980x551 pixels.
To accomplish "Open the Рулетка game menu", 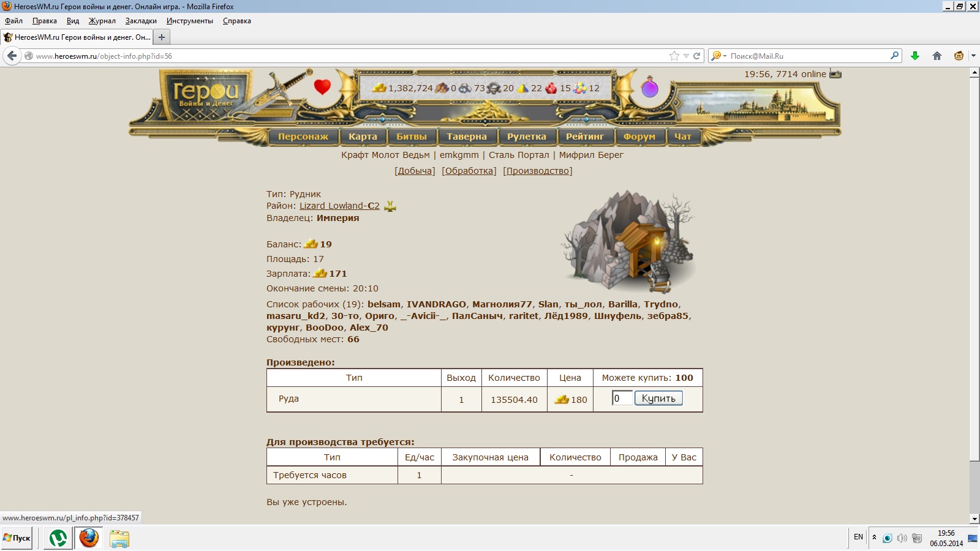I will [x=527, y=137].
